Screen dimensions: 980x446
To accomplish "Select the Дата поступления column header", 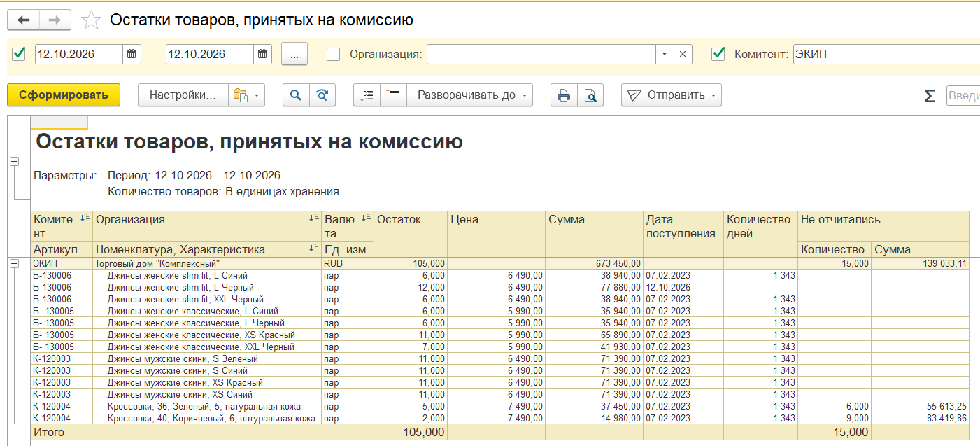I will (683, 234).
